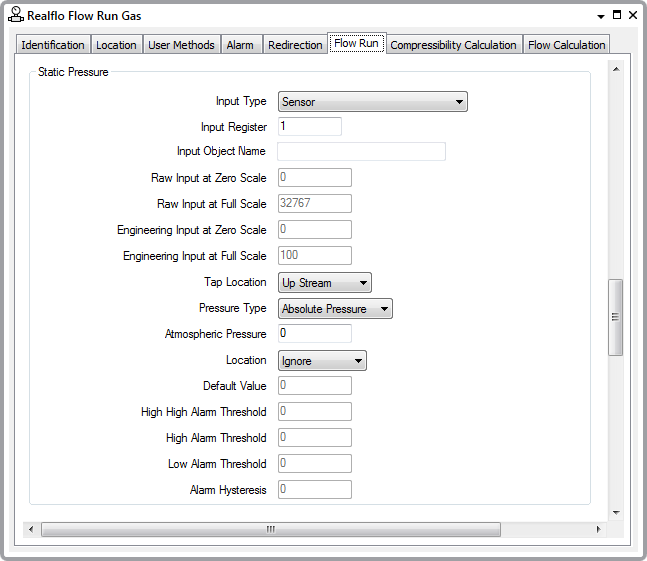Expand the Tap Location dropdown
The height and width of the screenshot is (561, 647).
(324, 283)
